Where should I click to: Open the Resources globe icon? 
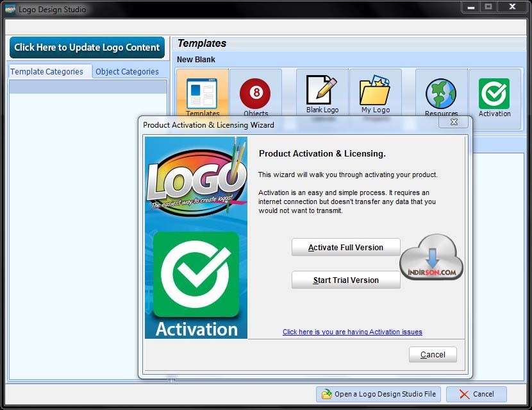click(x=442, y=94)
